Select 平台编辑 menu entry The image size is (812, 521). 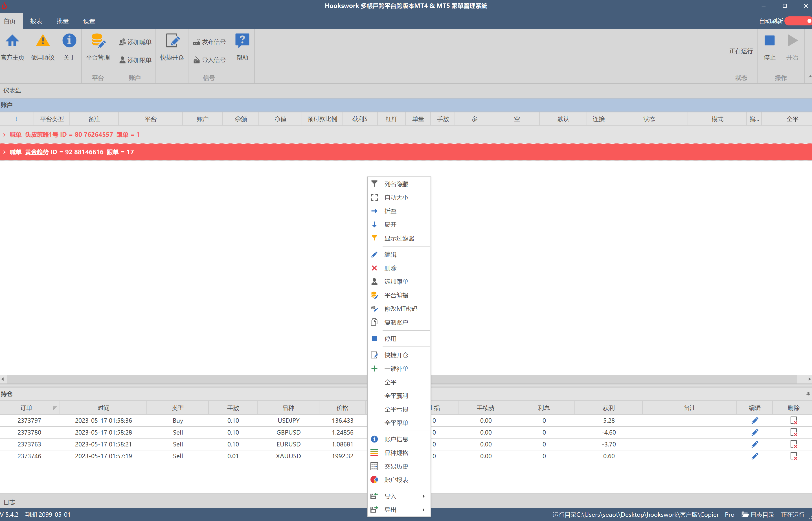(399, 295)
